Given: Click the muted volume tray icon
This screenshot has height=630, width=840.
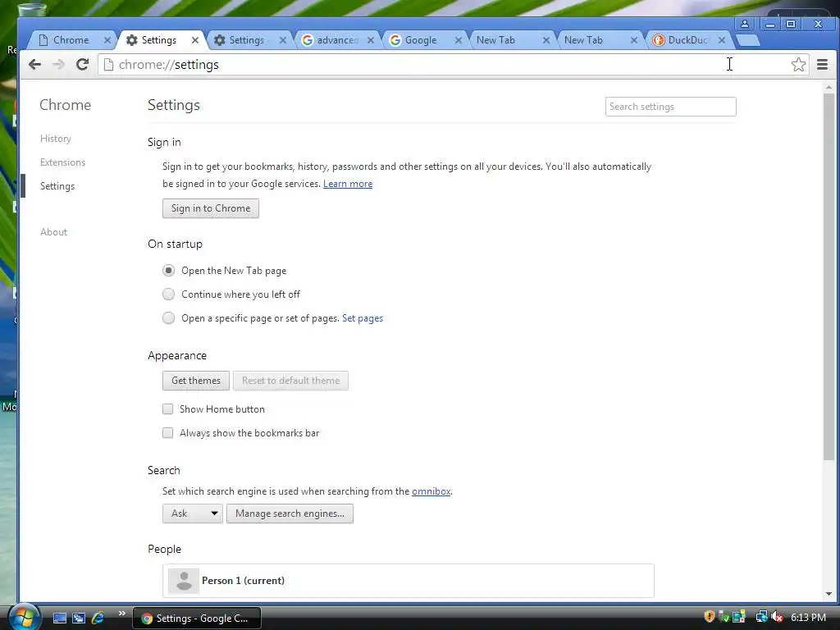Looking at the screenshot, I should pyautogui.click(x=777, y=617).
